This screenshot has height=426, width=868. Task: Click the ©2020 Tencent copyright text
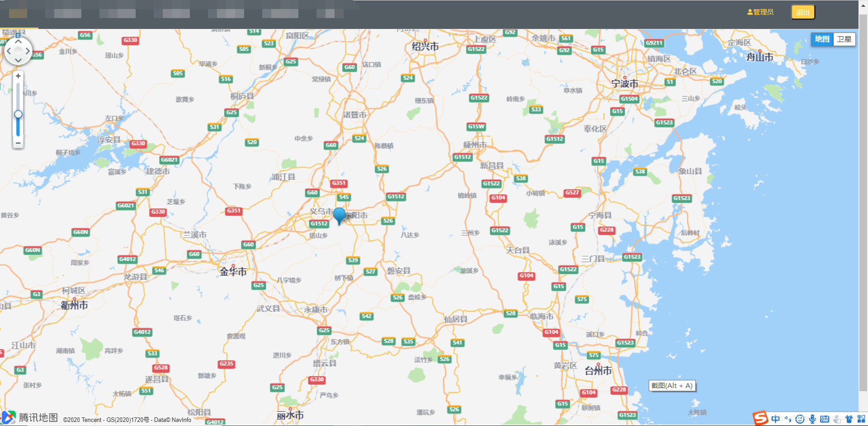(x=127, y=420)
